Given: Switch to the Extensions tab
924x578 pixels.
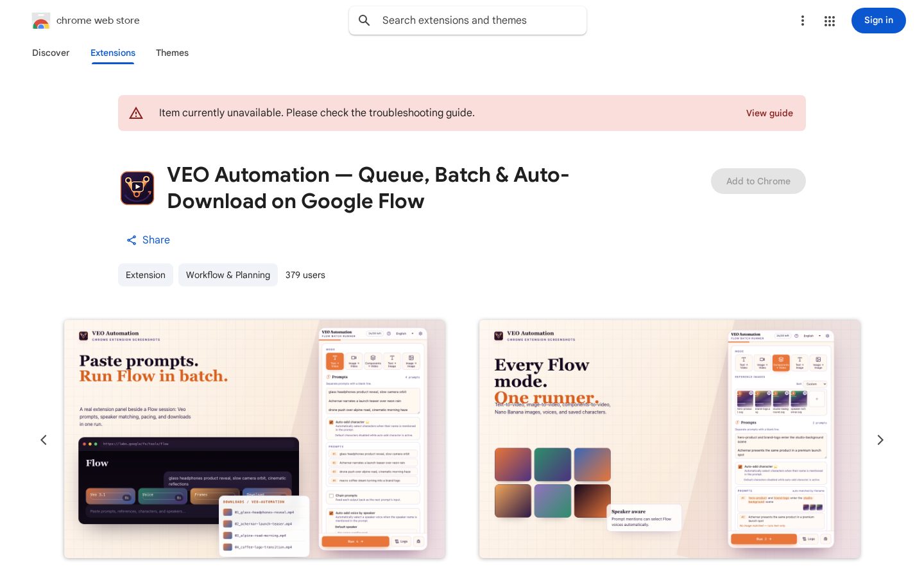Looking at the screenshot, I should tap(113, 53).
